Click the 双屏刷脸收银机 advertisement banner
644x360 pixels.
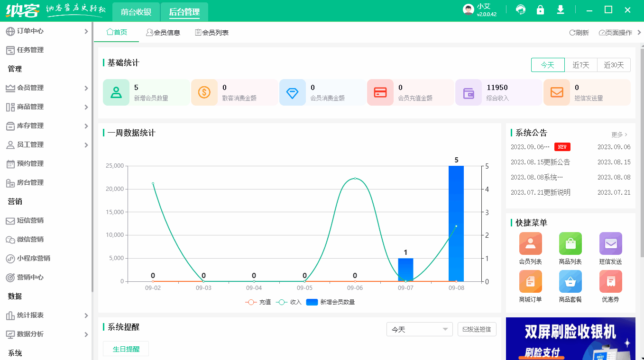(x=570, y=339)
